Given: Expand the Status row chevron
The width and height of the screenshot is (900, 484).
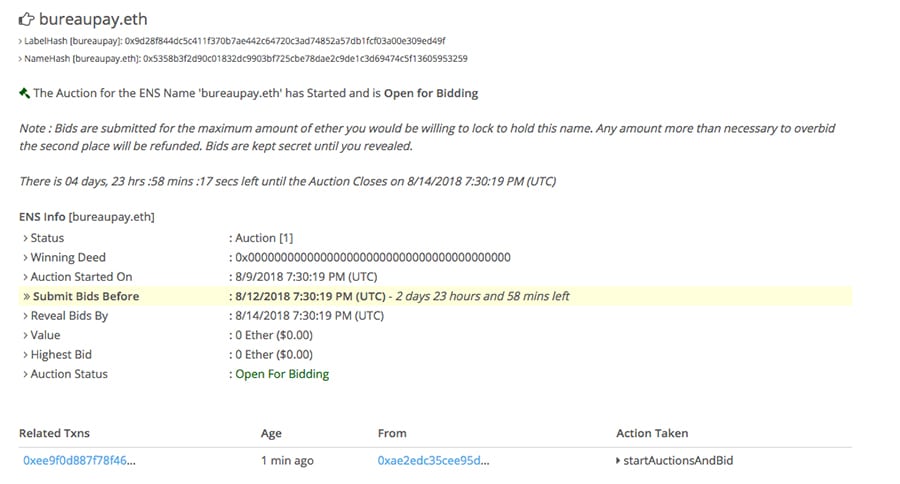Looking at the screenshot, I should (25, 238).
